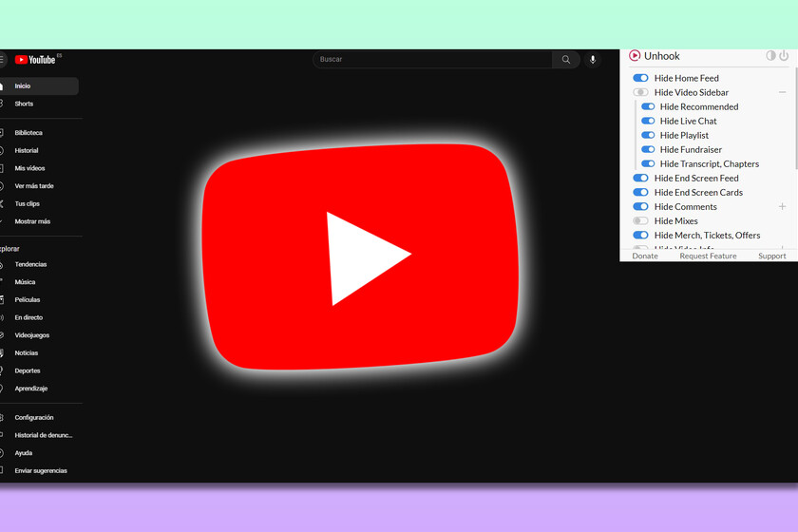The width and height of the screenshot is (798, 532).
Task: Toggle Hide Video Sidebar switch
Action: tap(640, 92)
